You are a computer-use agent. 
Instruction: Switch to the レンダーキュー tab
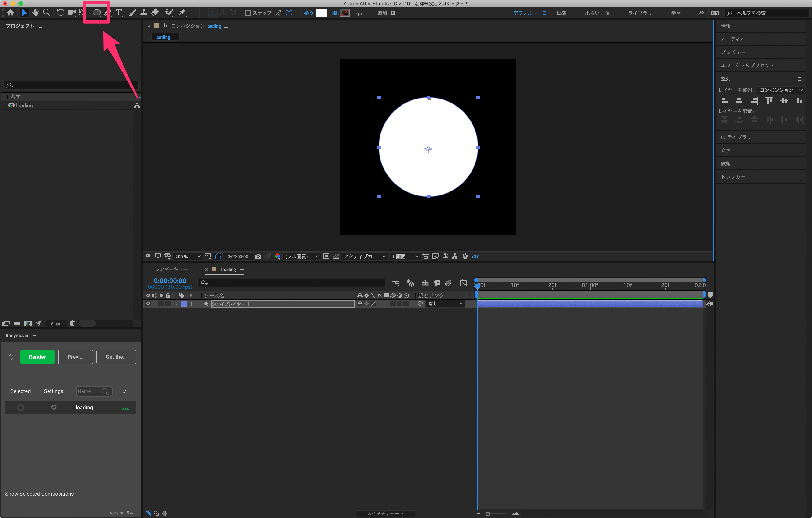(x=171, y=269)
